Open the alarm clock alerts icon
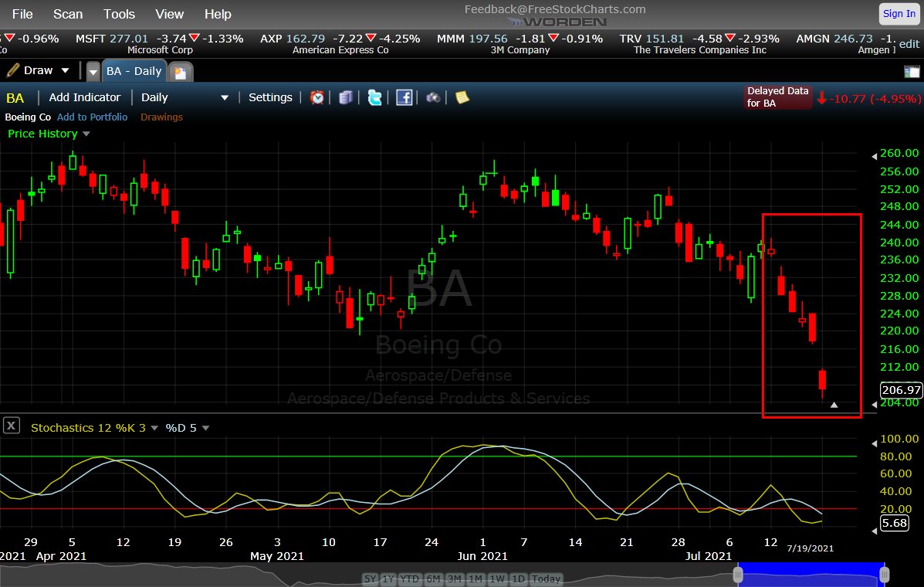Image resolution: width=924 pixels, height=587 pixels. (x=317, y=97)
